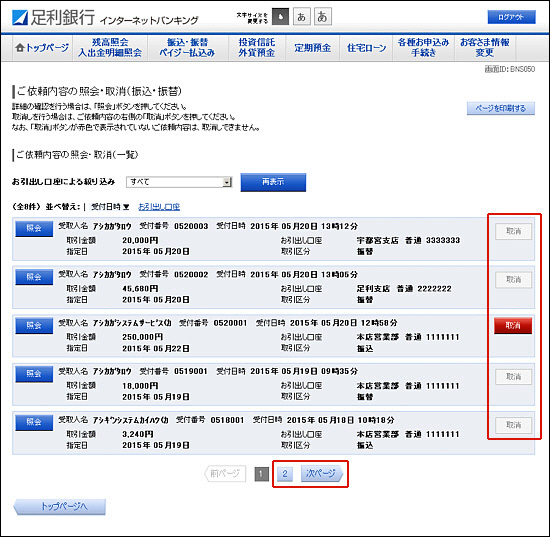The height and width of the screenshot is (537, 550).
Task: Open 各種お申込み 手続き menu
Action: click(x=423, y=47)
